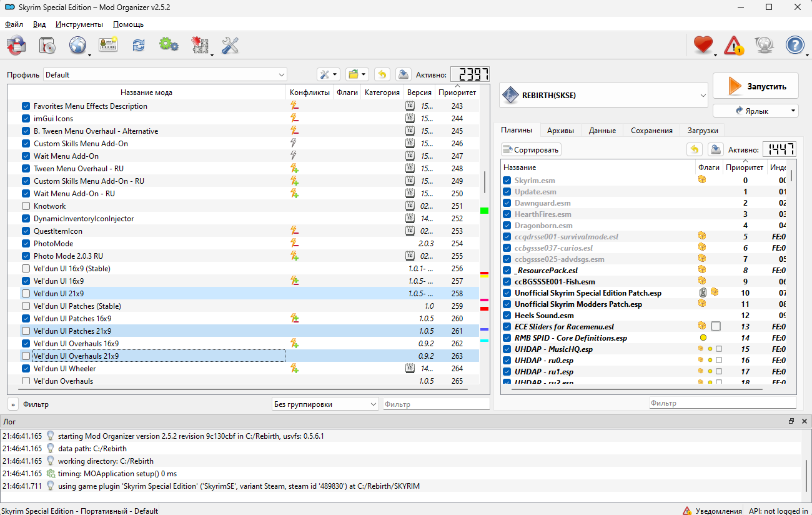Open the manage instances disc icon
Screen dimensions: 812x515
point(47,45)
